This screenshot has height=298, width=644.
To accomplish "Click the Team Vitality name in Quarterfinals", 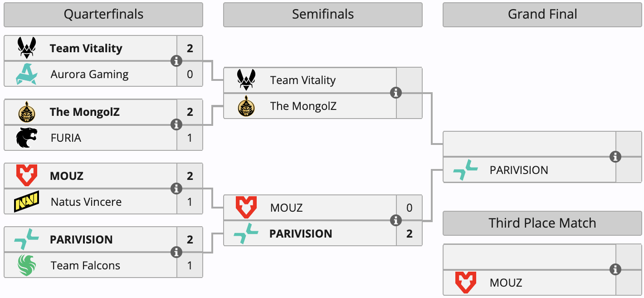I will 86,48.
